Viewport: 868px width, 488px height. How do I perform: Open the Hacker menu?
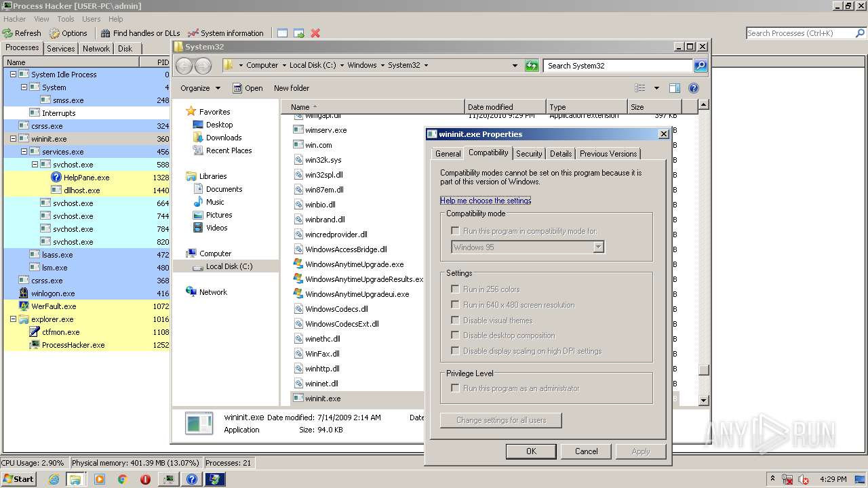tap(14, 19)
